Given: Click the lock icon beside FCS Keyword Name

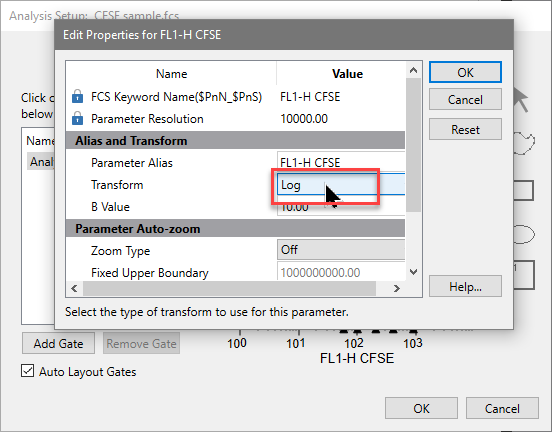Looking at the screenshot, I should pos(77,96).
